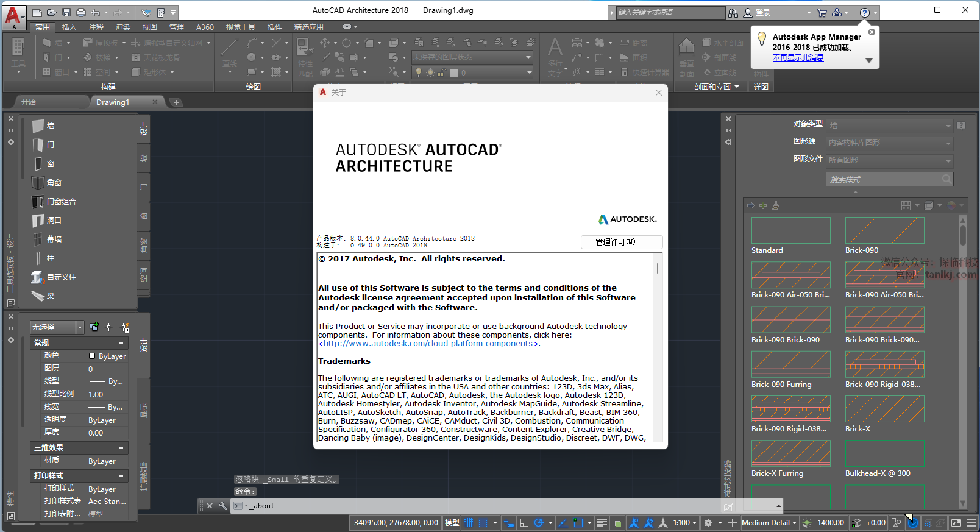980x532 pixels.
Task: Open the Medium Detail display configuration dropdown
Action: pyautogui.click(x=769, y=523)
